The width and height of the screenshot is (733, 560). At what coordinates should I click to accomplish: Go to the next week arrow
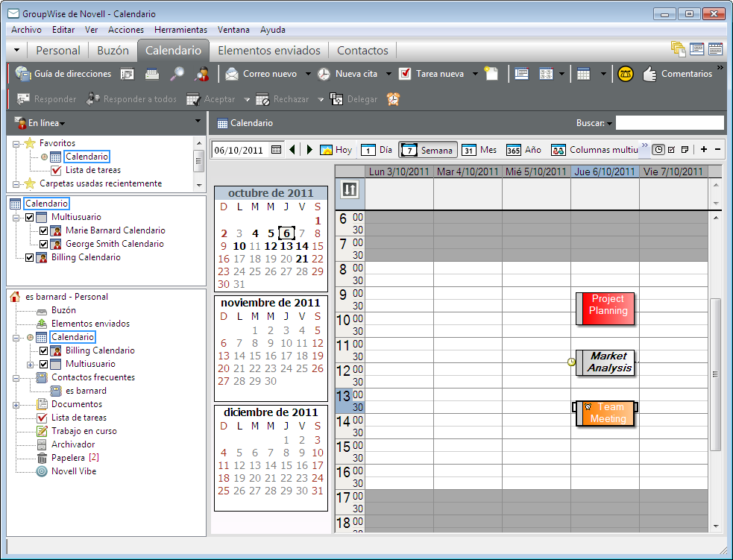[310, 150]
